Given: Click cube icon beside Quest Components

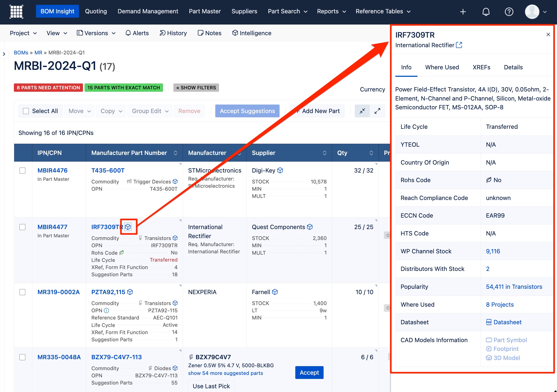Looking at the screenshot, I should (x=310, y=227).
